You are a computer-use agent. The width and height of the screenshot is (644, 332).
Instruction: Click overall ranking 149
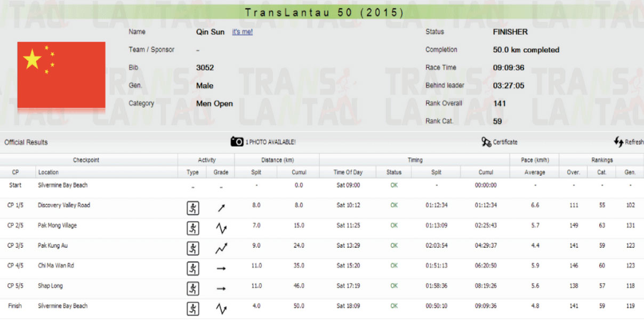[574, 225]
